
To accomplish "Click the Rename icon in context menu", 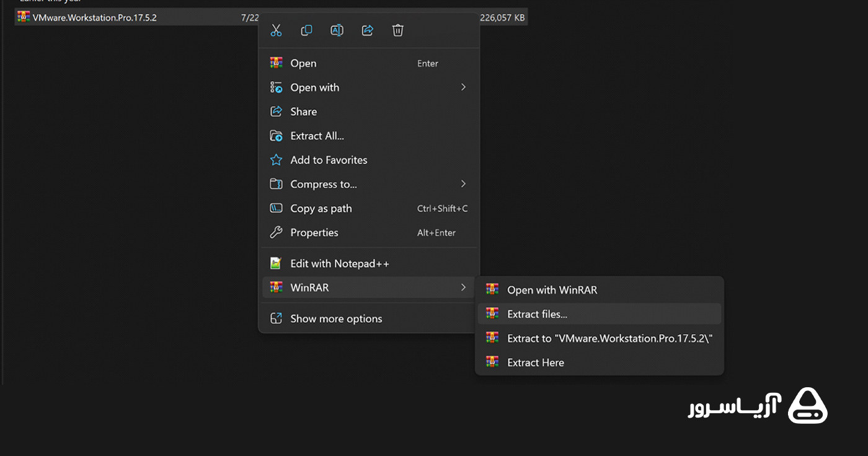I will tap(337, 30).
